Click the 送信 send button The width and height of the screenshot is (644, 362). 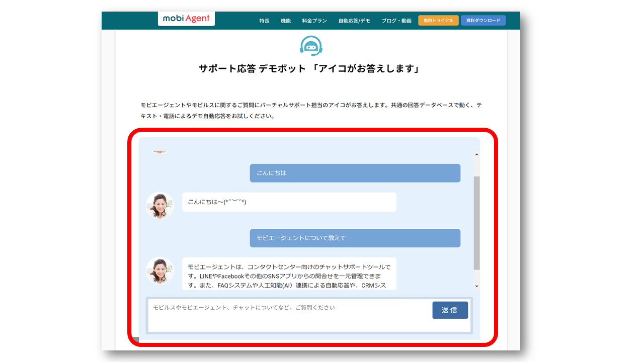(x=450, y=310)
